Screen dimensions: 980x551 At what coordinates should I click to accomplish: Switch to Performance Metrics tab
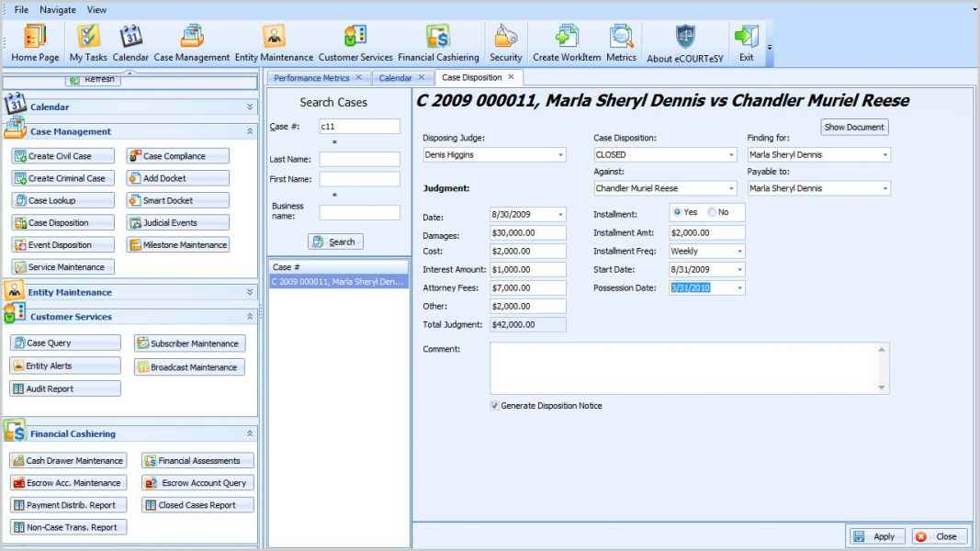[x=308, y=77]
